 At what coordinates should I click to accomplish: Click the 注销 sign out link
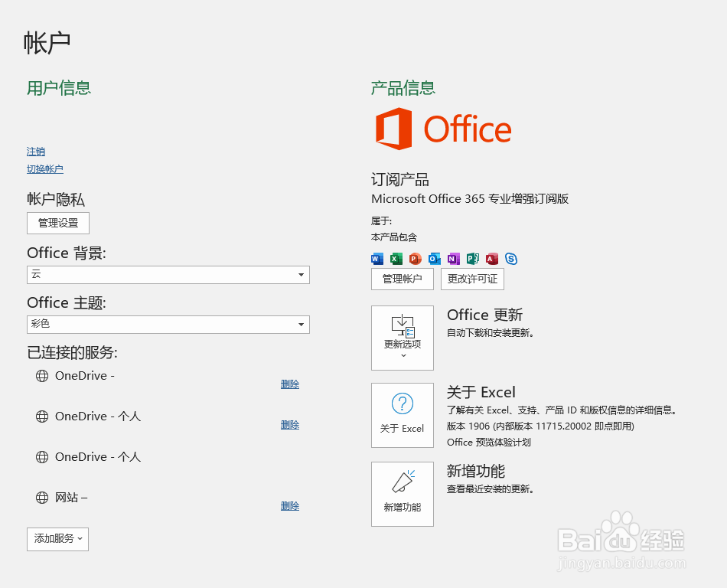pyautogui.click(x=36, y=152)
